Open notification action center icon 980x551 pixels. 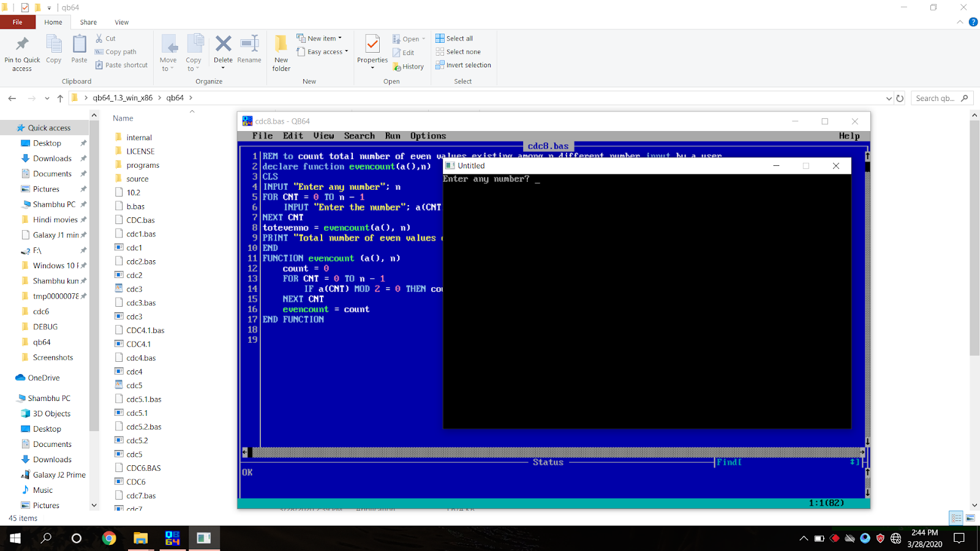959,538
